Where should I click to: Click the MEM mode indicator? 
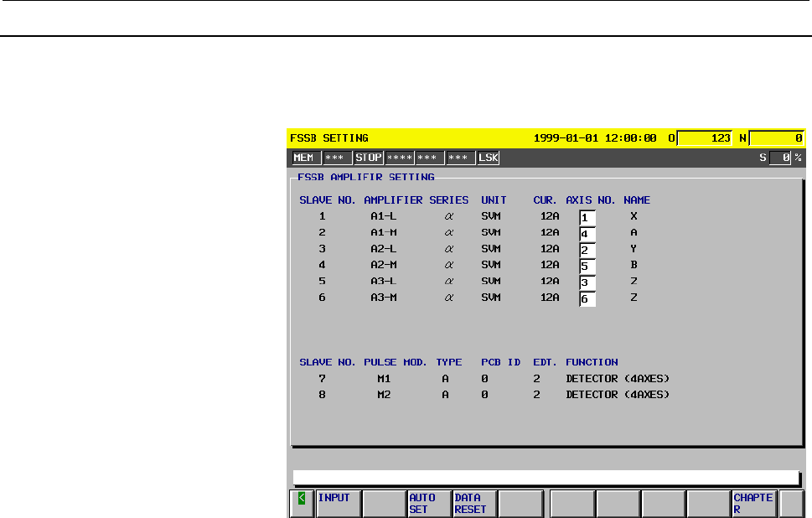pos(304,157)
